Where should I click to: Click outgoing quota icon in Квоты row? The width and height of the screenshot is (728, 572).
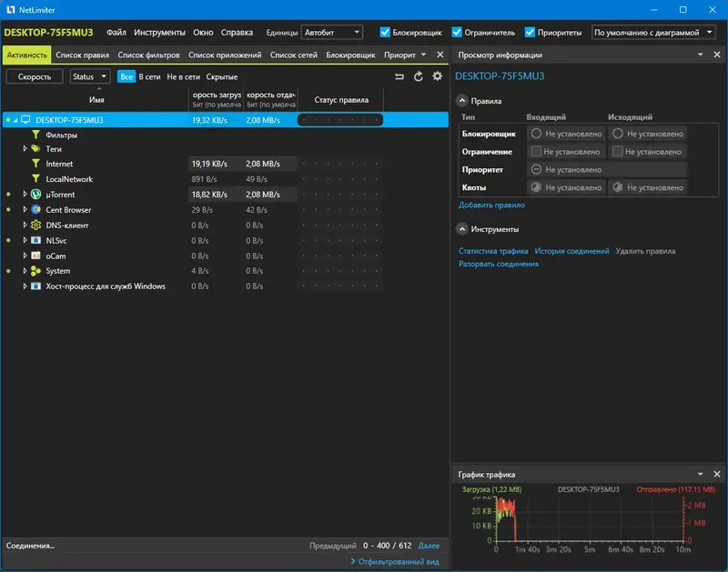click(x=618, y=187)
